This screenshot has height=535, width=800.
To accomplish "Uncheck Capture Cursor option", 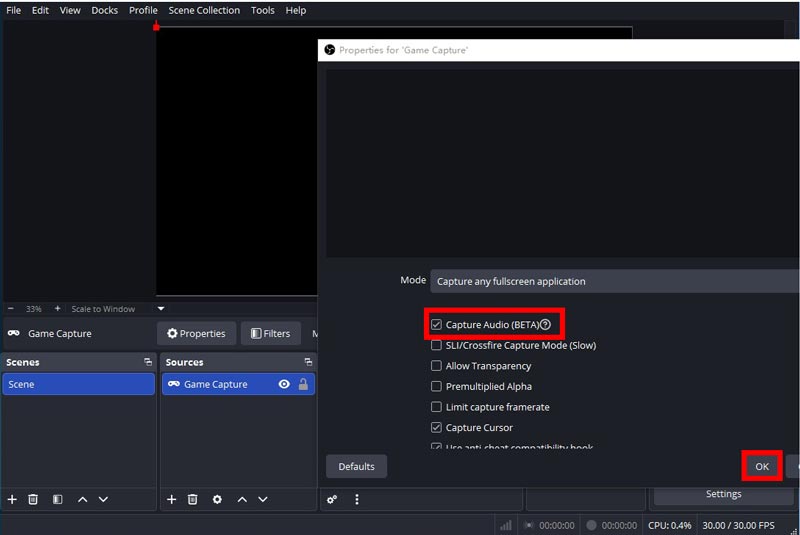I will (x=436, y=427).
